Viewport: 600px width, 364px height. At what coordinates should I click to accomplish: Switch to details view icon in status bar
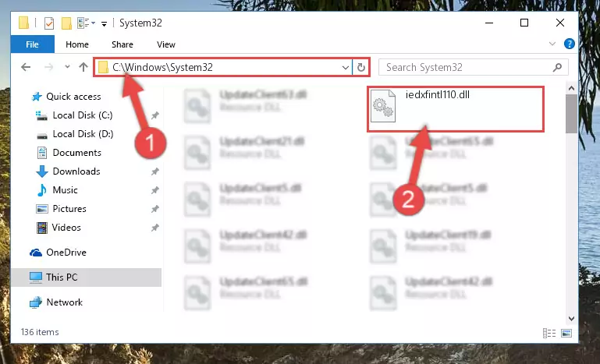click(x=549, y=333)
